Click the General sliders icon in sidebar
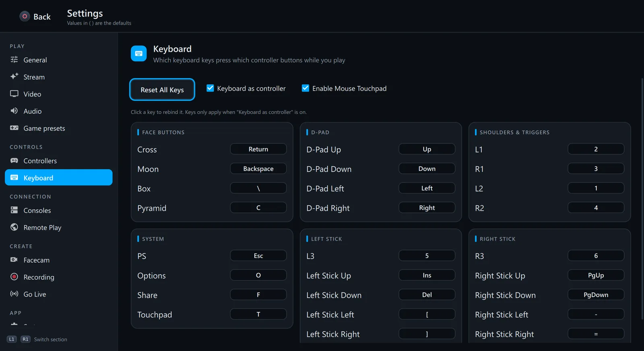 [14, 60]
